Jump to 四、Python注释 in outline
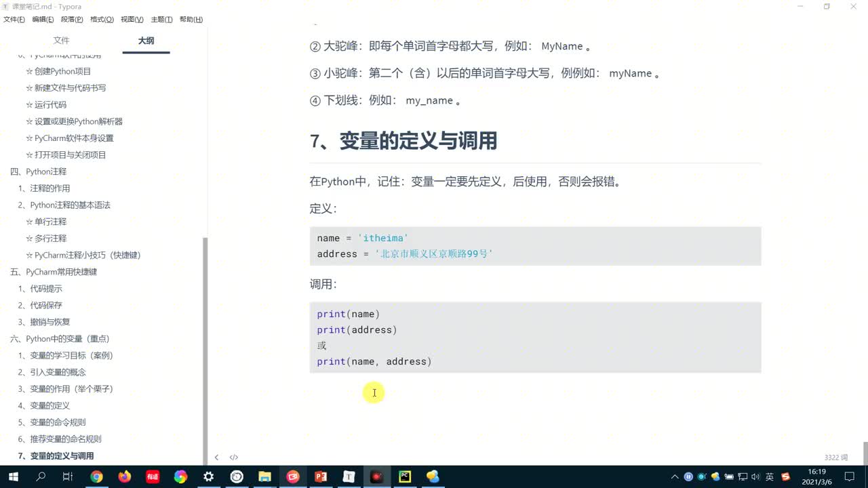This screenshot has width=868, height=488. click(x=39, y=171)
